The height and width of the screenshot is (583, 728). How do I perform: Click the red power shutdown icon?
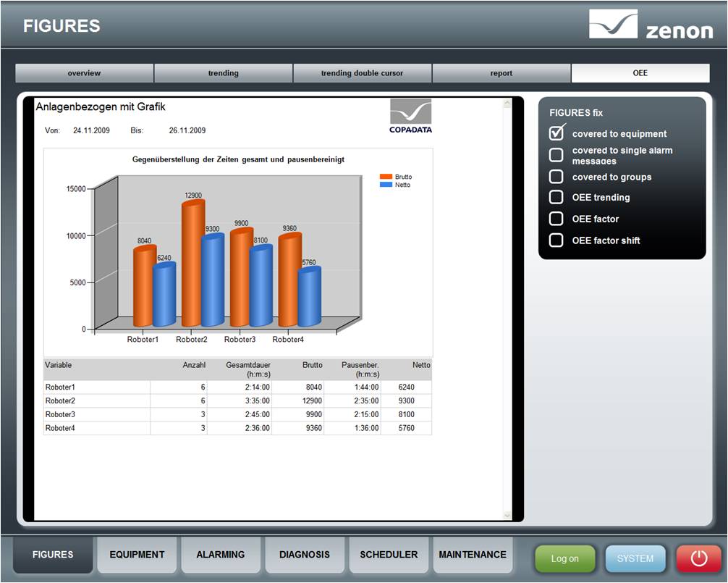coord(698,558)
